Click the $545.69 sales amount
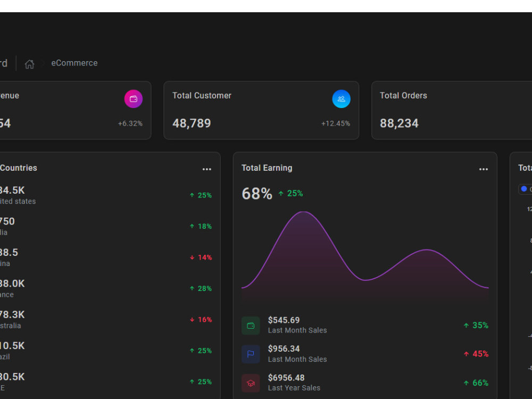 pos(284,320)
